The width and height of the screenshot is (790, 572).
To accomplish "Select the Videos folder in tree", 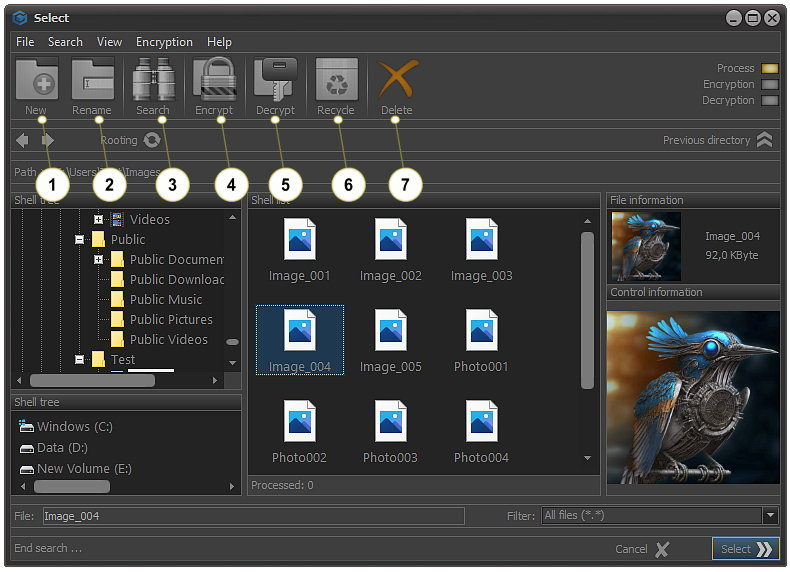I will [x=140, y=219].
